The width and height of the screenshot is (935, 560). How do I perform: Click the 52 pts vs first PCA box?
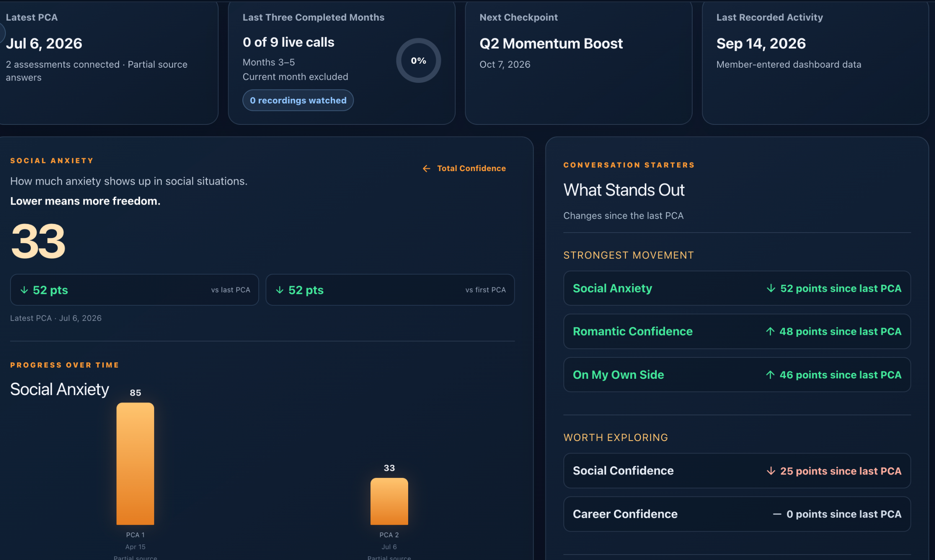pos(390,290)
